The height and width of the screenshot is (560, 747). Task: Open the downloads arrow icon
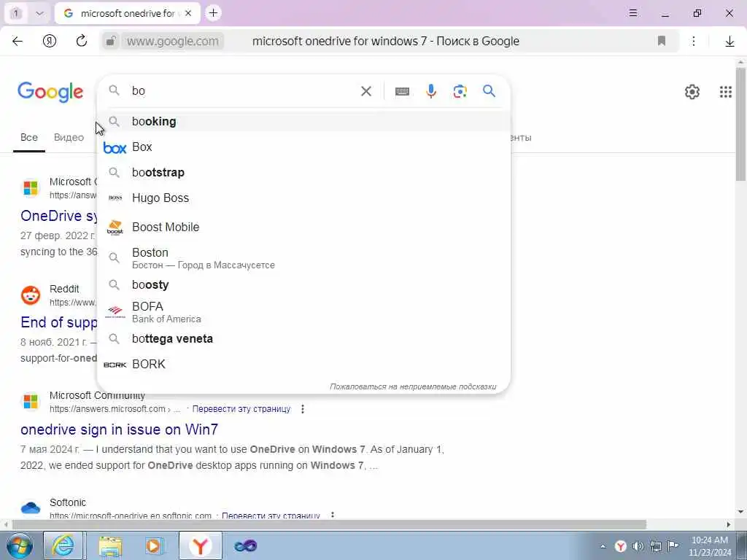729,42
